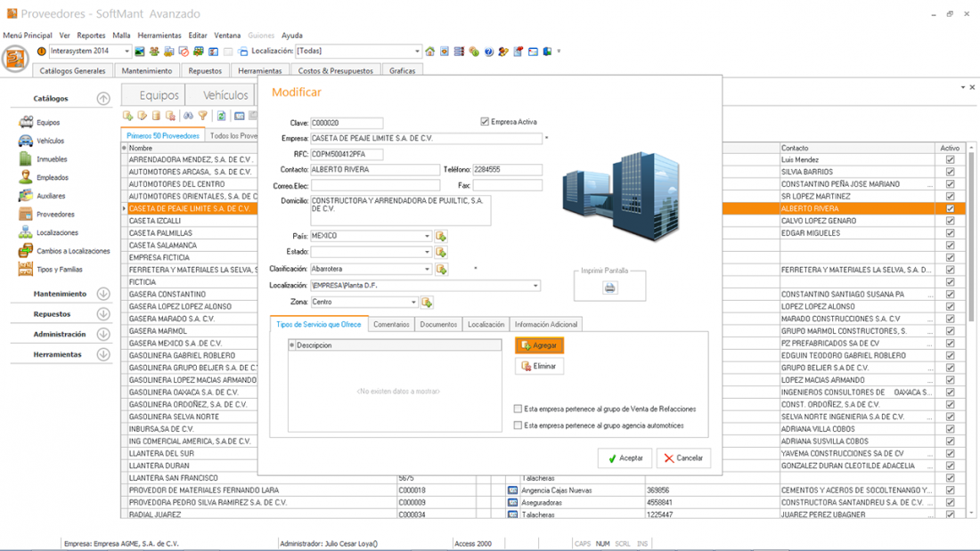The width and height of the screenshot is (980, 551).
Task: Switch to the Comentarios tab
Action: (391, 325)
